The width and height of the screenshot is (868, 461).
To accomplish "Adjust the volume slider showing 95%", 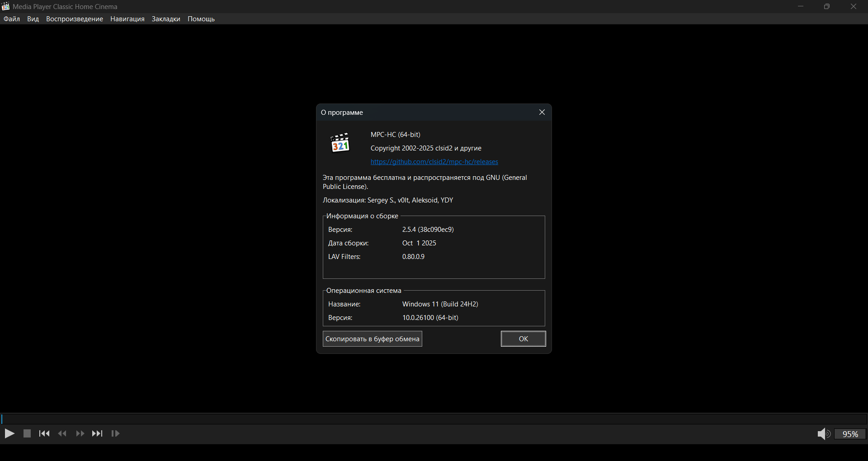I will click(850, 434).
